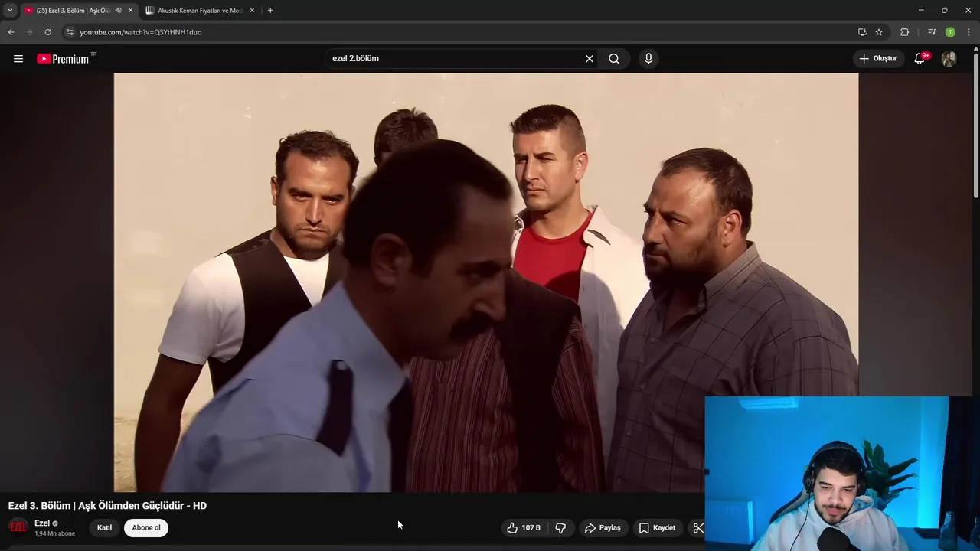Click the Katıl join button
Screen dimensions: 980x551
click(104, 527)
